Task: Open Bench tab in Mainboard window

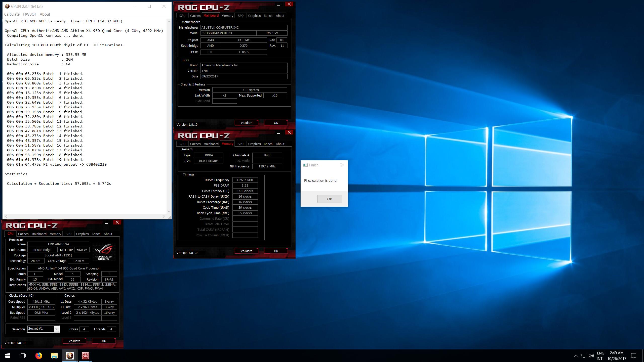Action: (x=268, y=16)
